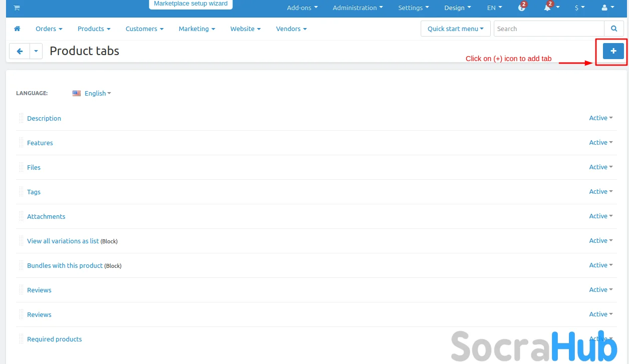Open the Quick start menu dropdown
629x364 pixels.
click(455, 29)
